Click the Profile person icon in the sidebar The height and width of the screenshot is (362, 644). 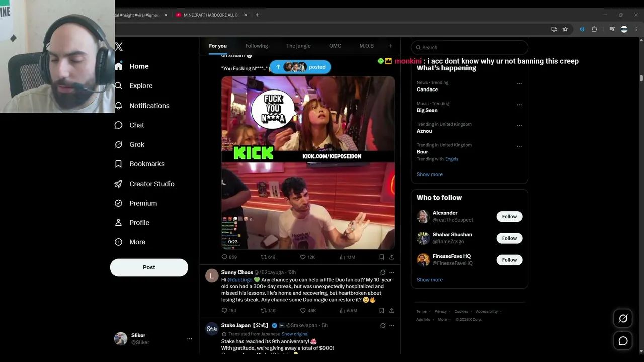point(119,223)
